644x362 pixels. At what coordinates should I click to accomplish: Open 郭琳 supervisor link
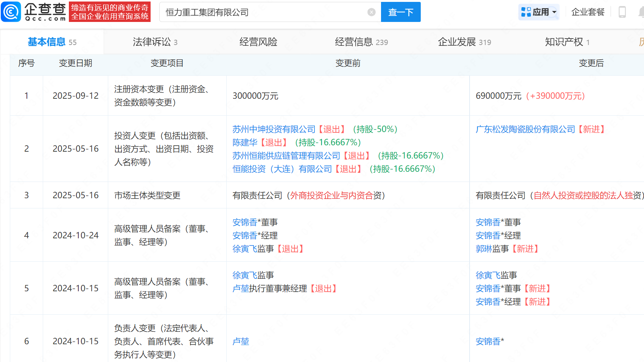tap(484, 249)
